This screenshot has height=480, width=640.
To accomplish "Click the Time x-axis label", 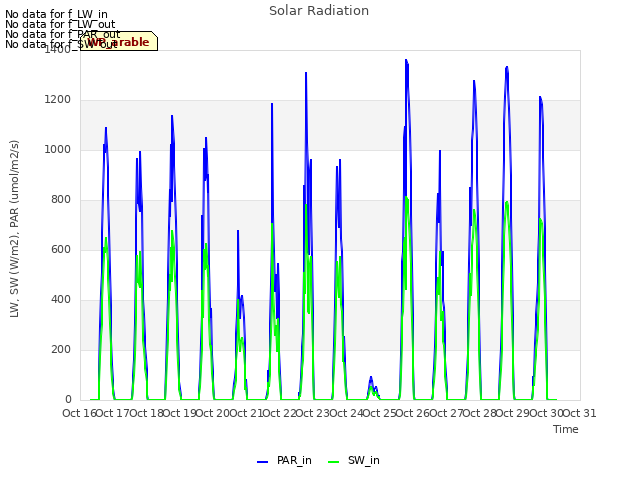I will [566, 429].
